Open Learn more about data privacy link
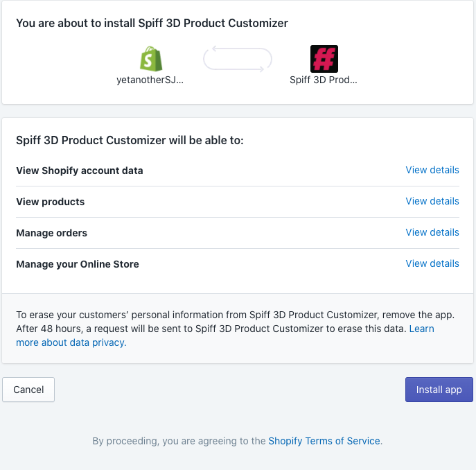The width and height of the screenshot is (476, 470). [71, 342]
